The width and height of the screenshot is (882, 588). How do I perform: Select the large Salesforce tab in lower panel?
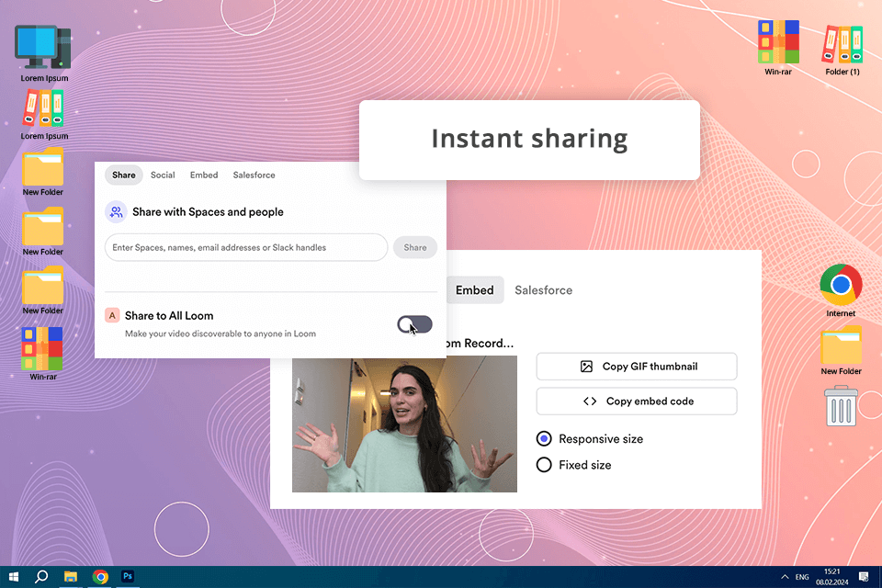(543, 290)
